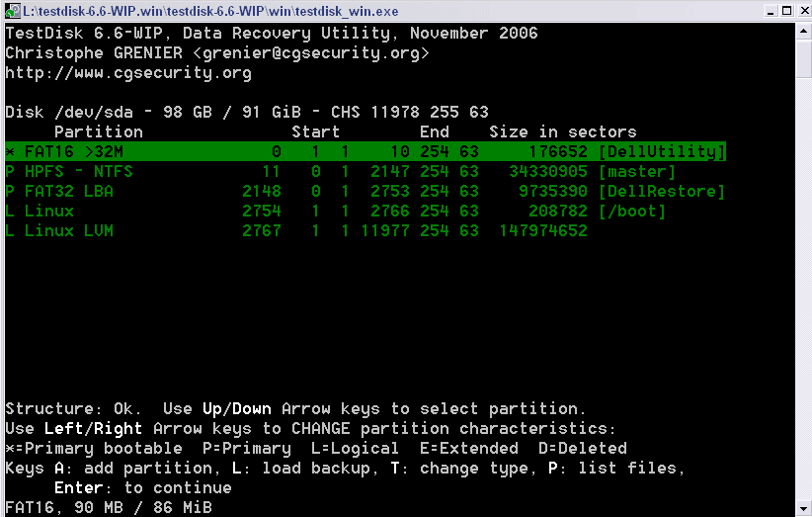Select the Linux /boot partition row
This screenshot has width=812, height=517.
(335, 211)
